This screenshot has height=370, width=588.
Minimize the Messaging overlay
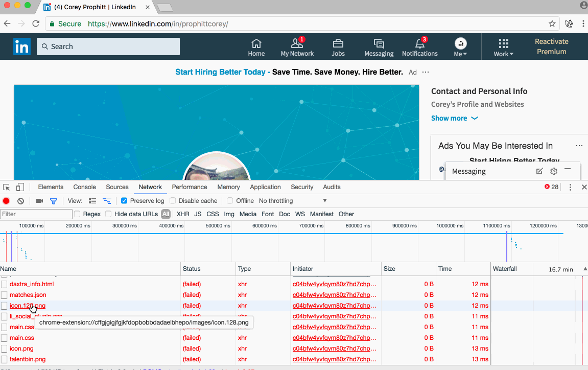[568, 170]
